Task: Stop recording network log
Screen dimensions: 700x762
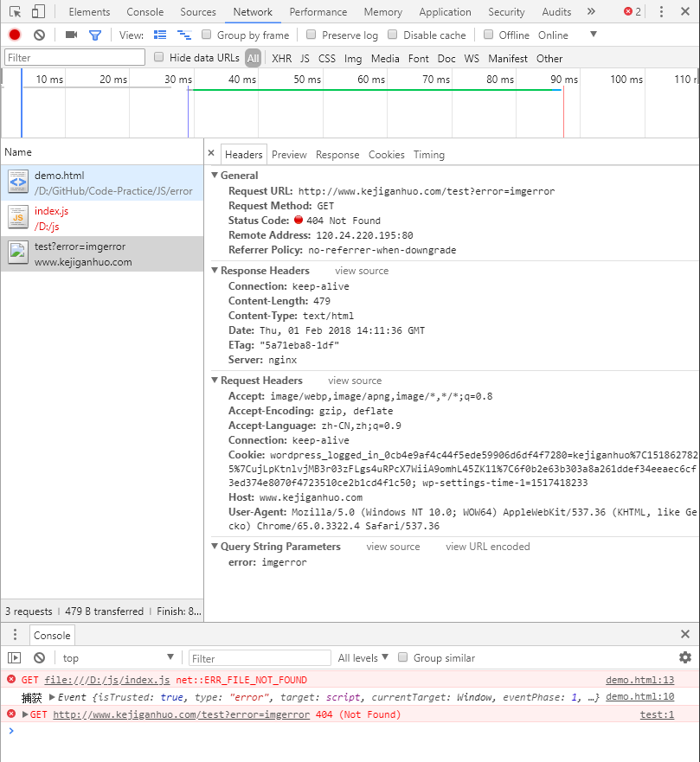Action: [15, 35]
